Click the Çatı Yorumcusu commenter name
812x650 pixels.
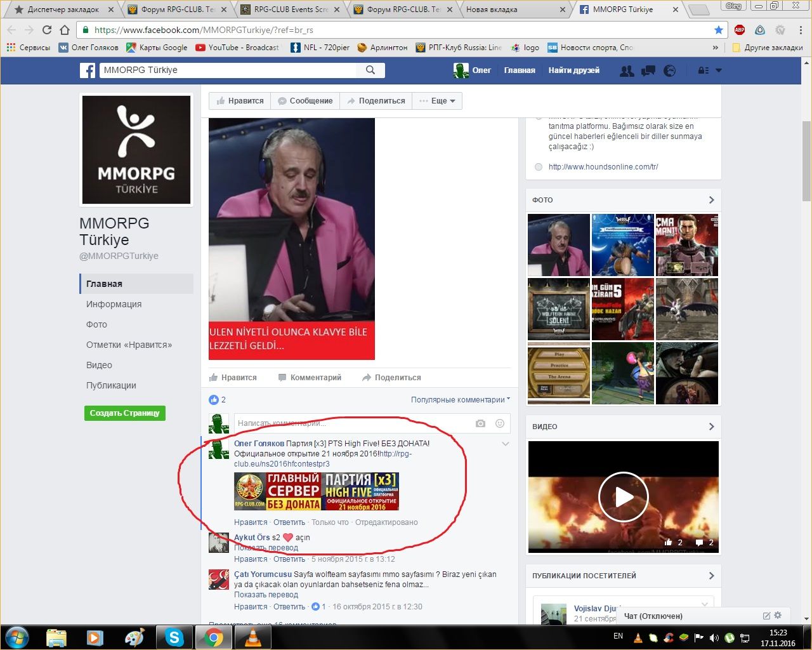pyautogui.click(x=263, y=574)
